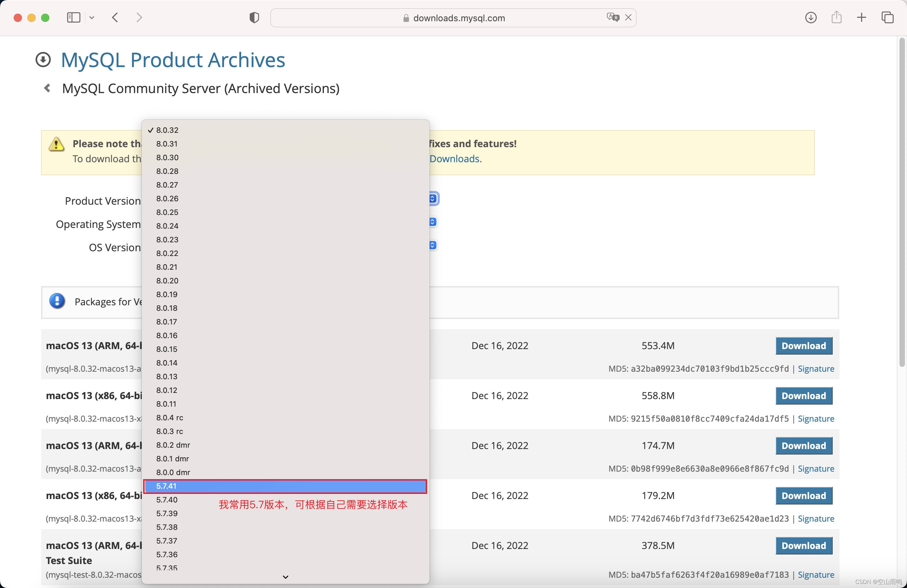Go back with the back arrow

click(x=115, y=17)
